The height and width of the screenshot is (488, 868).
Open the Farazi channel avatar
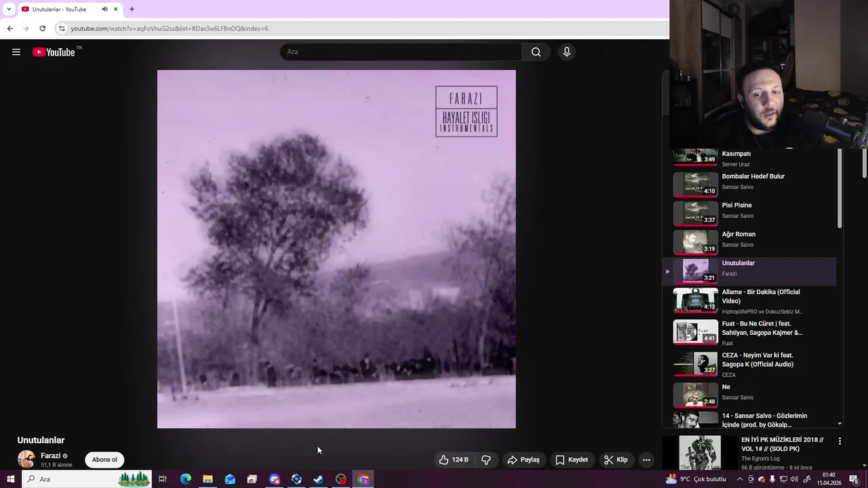point(26,460)
